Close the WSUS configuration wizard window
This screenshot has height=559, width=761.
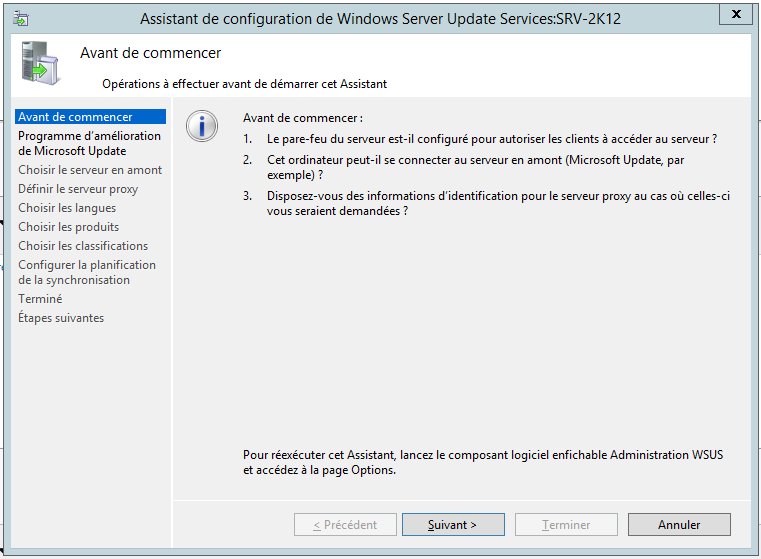(736, 14)
